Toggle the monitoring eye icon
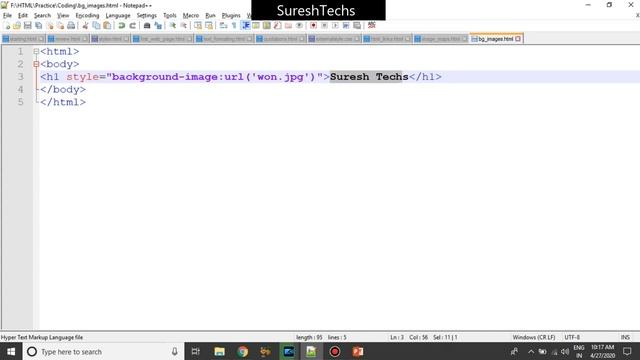Viewport: 640px width, 360px height. tap(299, 26)
